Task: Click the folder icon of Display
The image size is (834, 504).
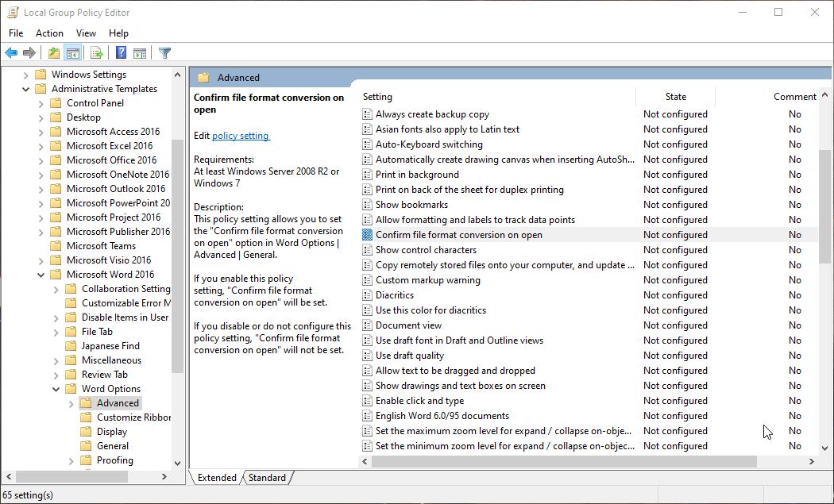Action: pos(86,432)
